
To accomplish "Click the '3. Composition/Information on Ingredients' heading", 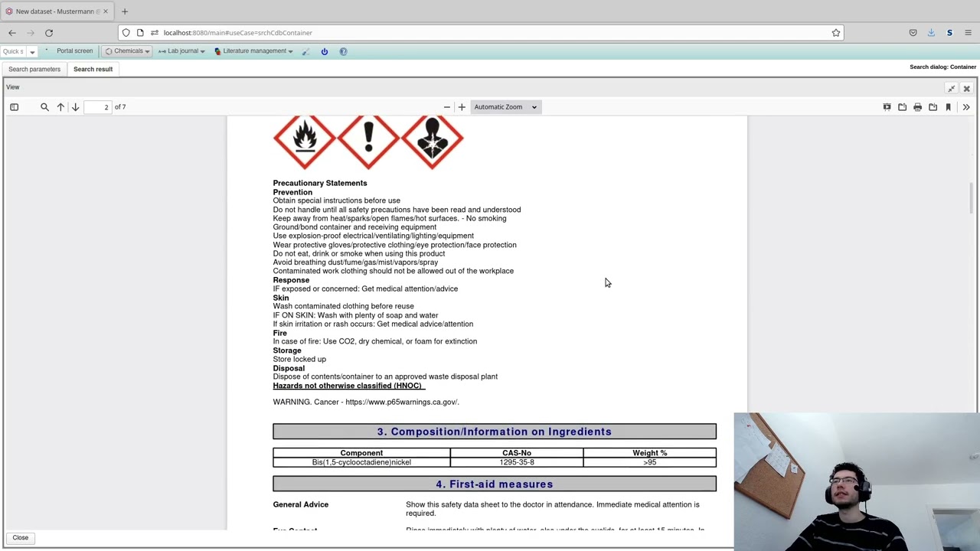I will point(495,432).
